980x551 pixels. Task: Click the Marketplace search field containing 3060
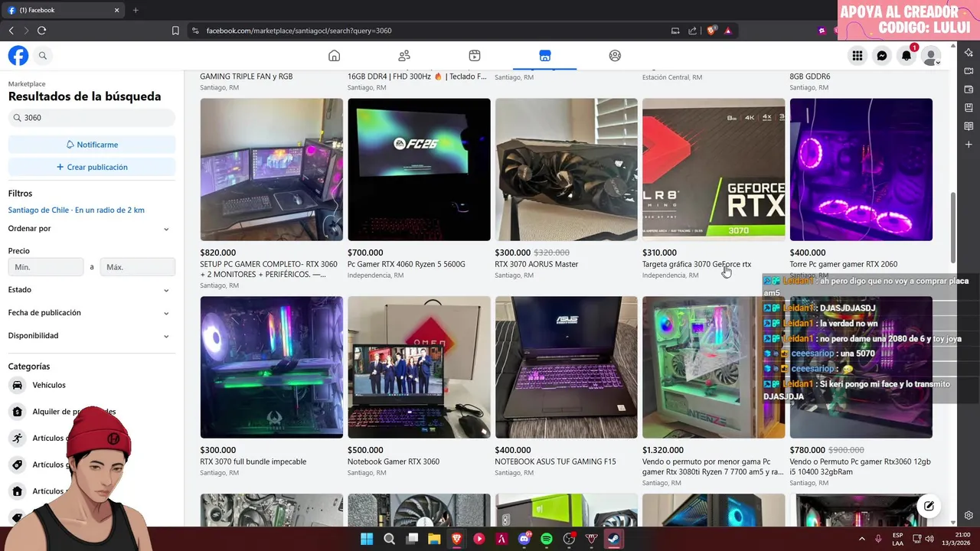92,118
